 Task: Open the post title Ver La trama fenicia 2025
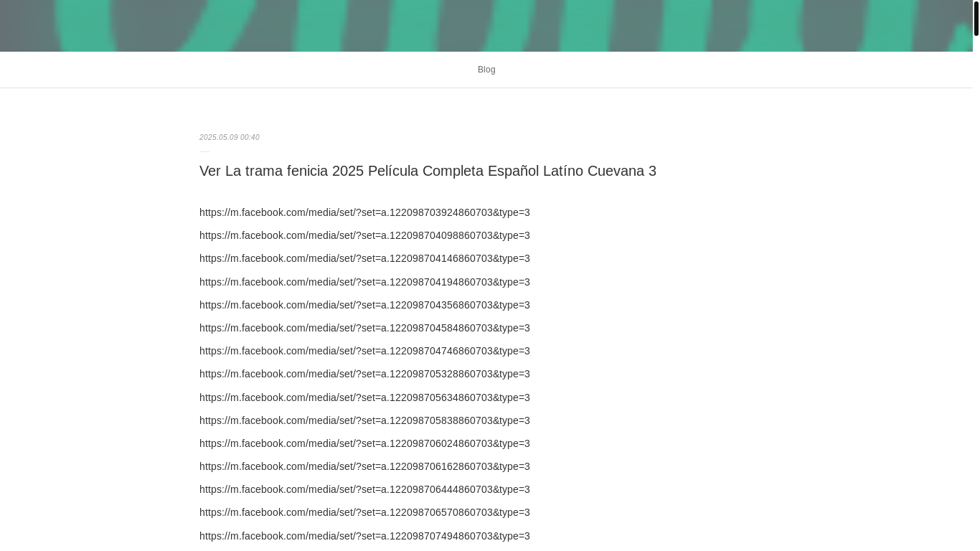pyautogui.click(x=428, y=171)
